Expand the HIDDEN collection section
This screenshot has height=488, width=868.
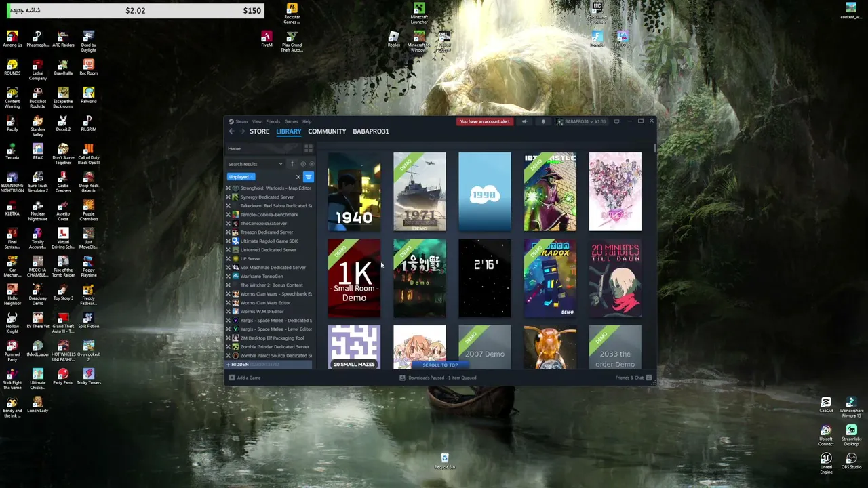tap(269, 365)
